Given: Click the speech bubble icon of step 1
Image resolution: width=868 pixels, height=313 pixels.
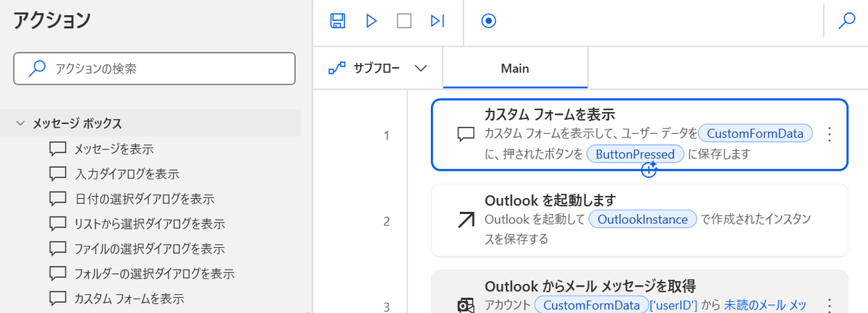Looking at the screenshot, I should tap(465, 134).
